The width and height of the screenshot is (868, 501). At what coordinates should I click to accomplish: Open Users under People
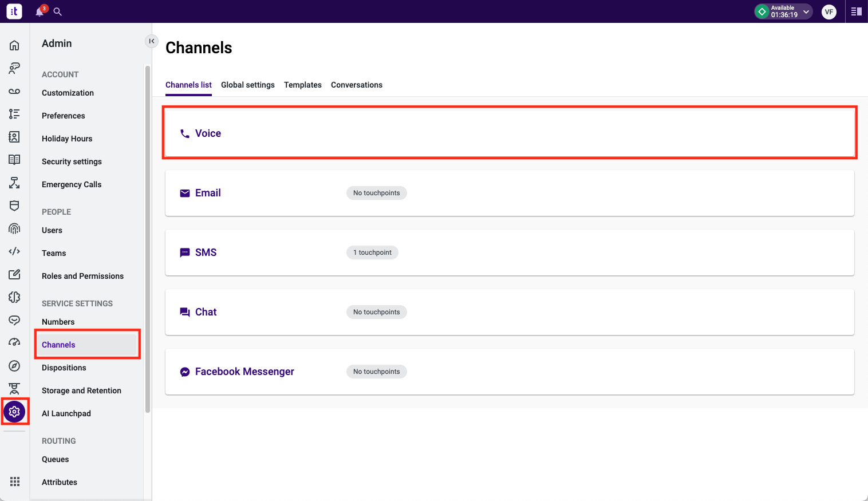point(52,230)
